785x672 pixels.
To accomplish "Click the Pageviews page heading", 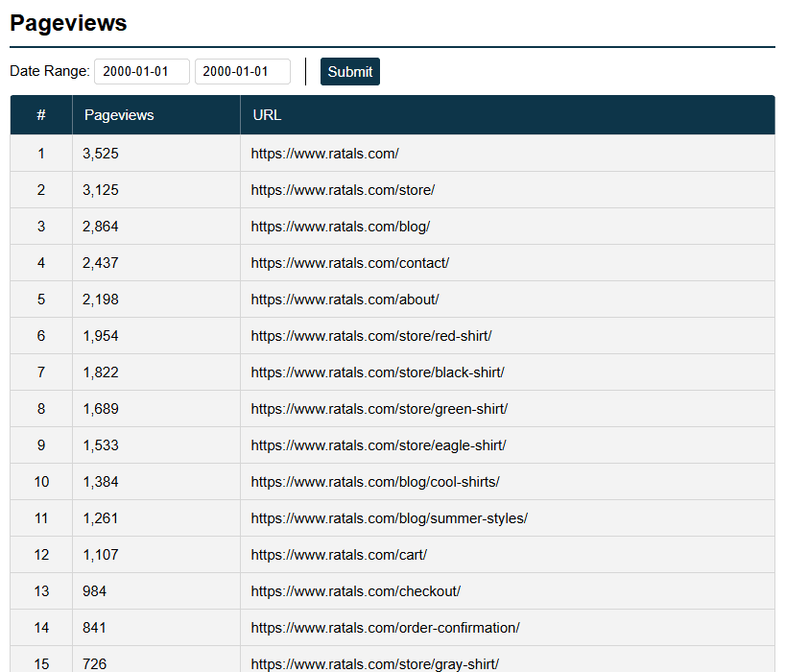I will coord(68,23).
